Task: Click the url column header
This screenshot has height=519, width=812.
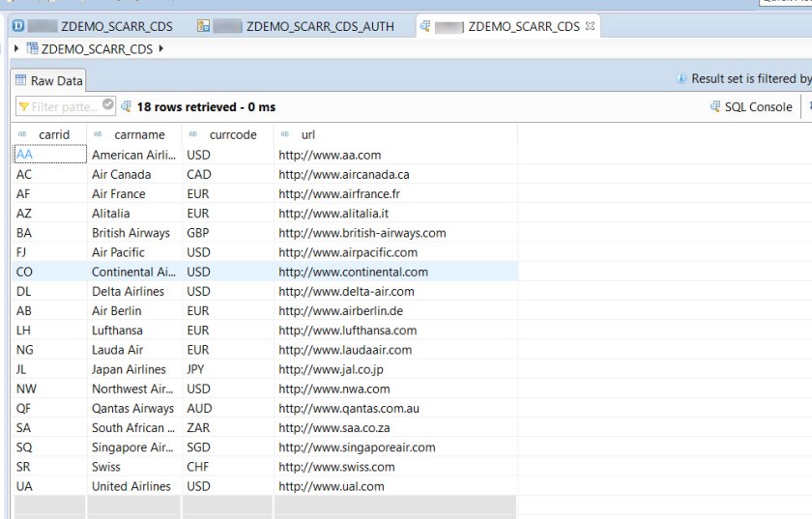Action: click(307, 134)
